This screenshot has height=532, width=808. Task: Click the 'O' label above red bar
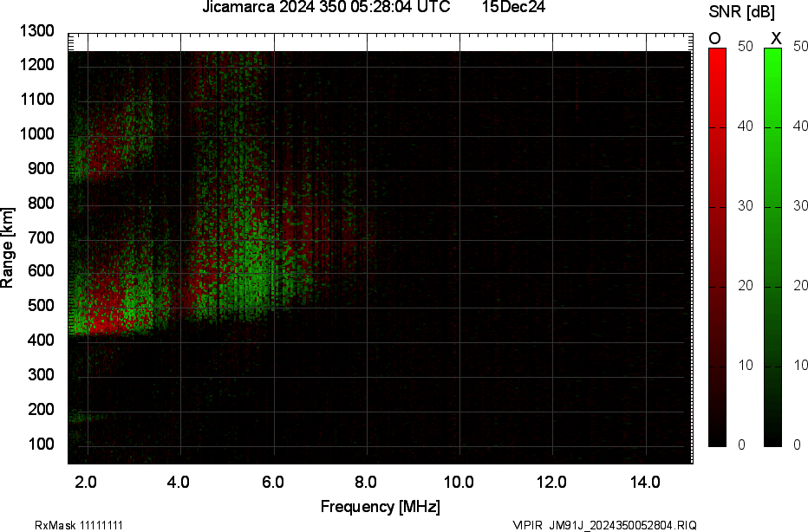coord(714,39)
